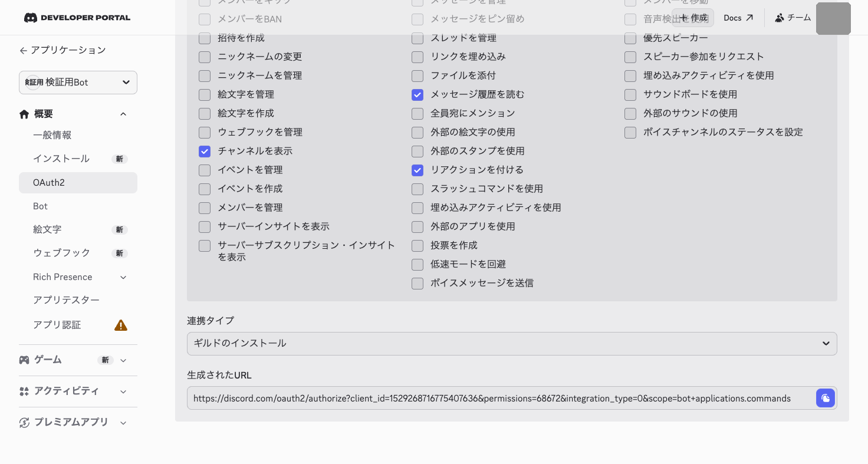The height and width of the screenshot is (464, 868).
Task: Open アプリテスター sidebar item
Action: click(x=78, y=300)
